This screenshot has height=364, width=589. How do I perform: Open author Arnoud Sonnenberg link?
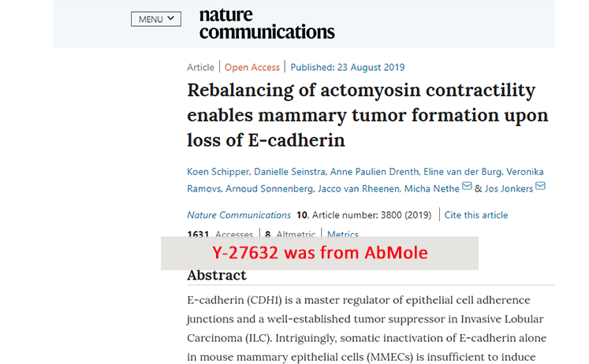269,189
